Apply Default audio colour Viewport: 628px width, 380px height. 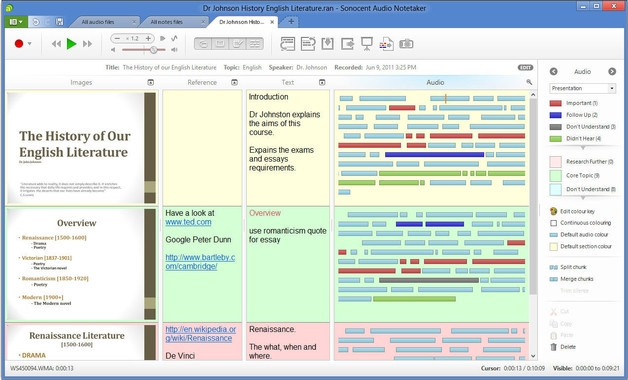(579, 235)
